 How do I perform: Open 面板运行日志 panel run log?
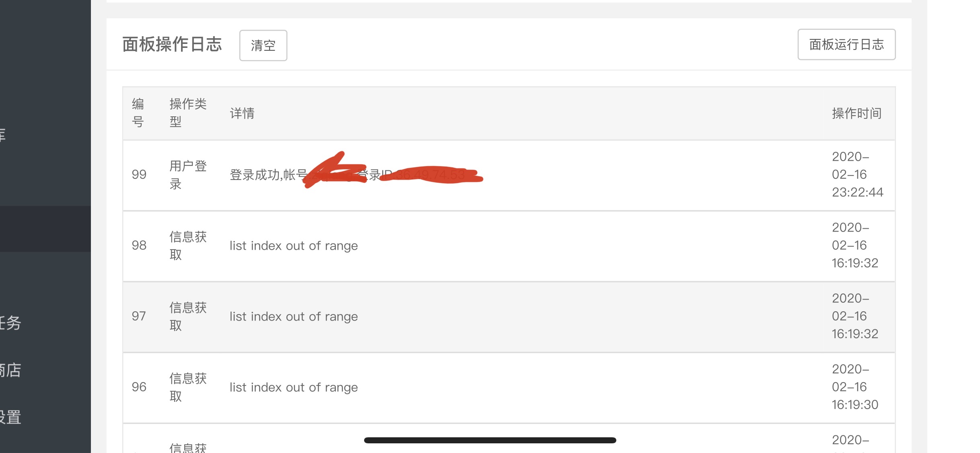(846, 45)
